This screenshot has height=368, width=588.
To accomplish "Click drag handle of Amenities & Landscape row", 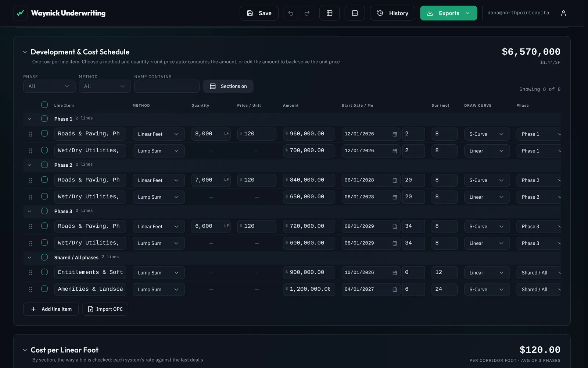I will point(31,290).
